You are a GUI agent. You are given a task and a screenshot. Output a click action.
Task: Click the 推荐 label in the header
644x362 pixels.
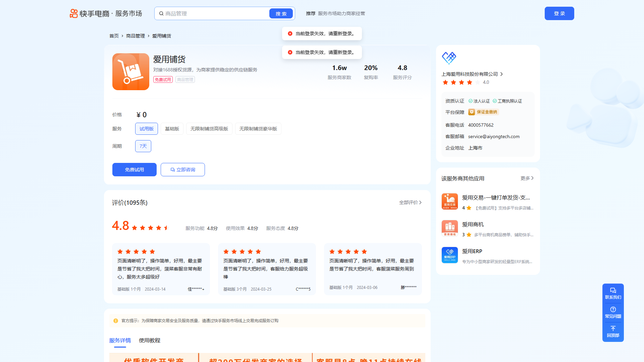(311, 13)
